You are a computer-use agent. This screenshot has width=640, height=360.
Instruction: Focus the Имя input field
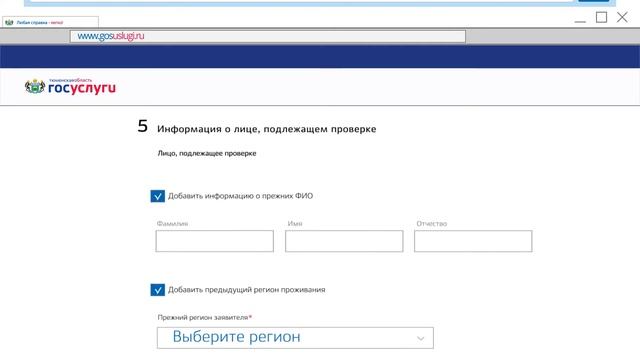pos(344,241)
